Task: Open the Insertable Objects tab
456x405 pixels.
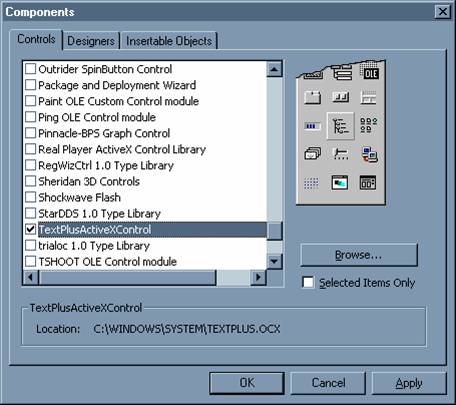Action: [169, 41]
